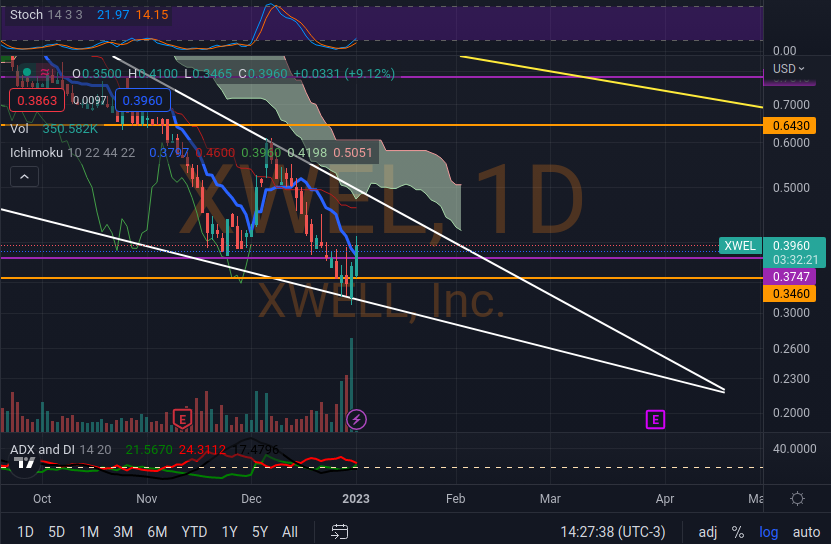The height and width of the screenshot is (544, 831).
Task: Open the USD currency dropdown
Action: (789, 69)
